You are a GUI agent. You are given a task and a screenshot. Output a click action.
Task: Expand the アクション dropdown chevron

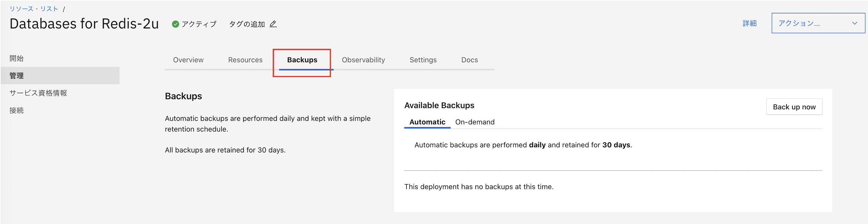click(x=854, y=23)
